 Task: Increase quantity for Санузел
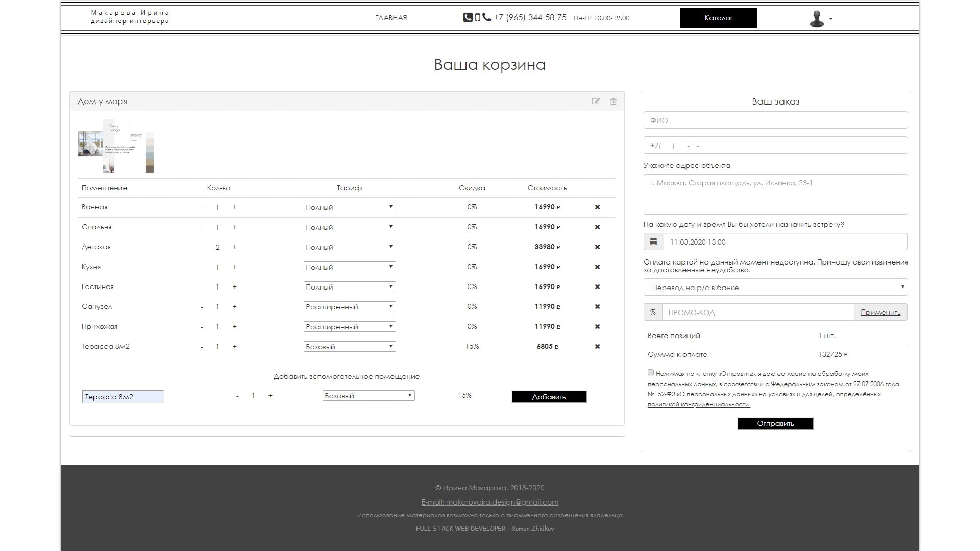click(235, 307)
